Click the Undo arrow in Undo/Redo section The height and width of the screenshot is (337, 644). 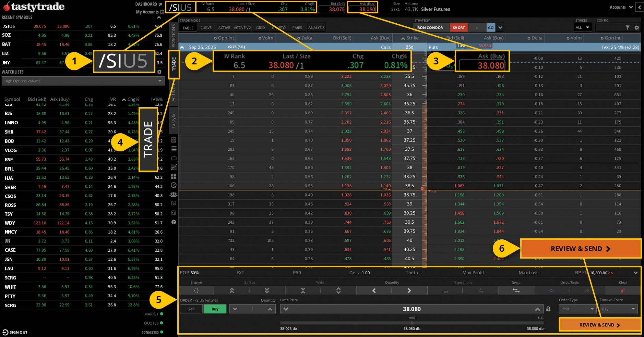tap(552, 290)
